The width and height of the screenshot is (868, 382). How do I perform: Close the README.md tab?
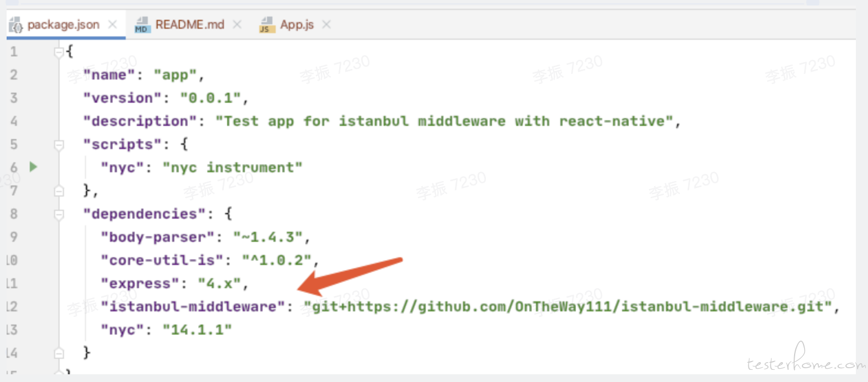[x=237, y=24]
